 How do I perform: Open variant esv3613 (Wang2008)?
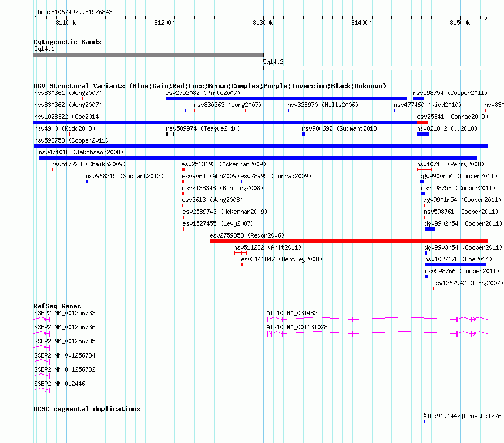[212, 200]
